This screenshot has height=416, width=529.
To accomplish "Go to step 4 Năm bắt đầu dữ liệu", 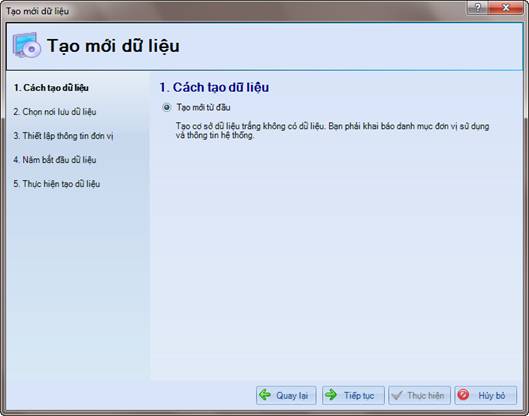I will [55, 160].
